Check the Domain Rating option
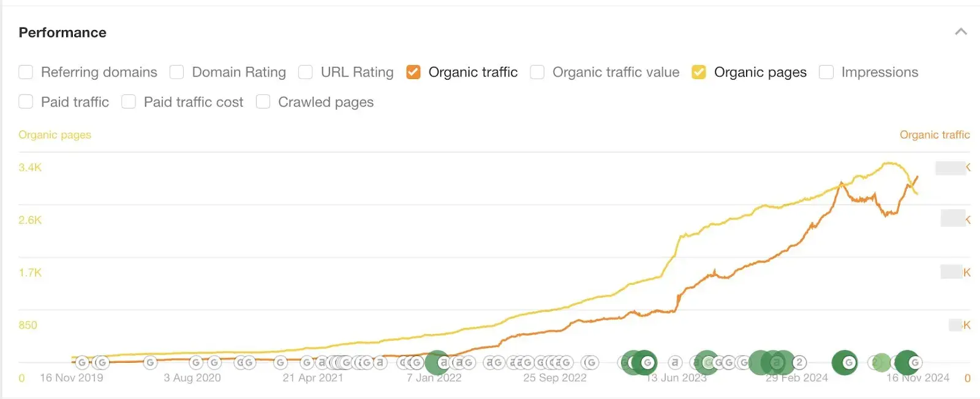980x399 pixels. pyautogui.click(x=177, y=72)
